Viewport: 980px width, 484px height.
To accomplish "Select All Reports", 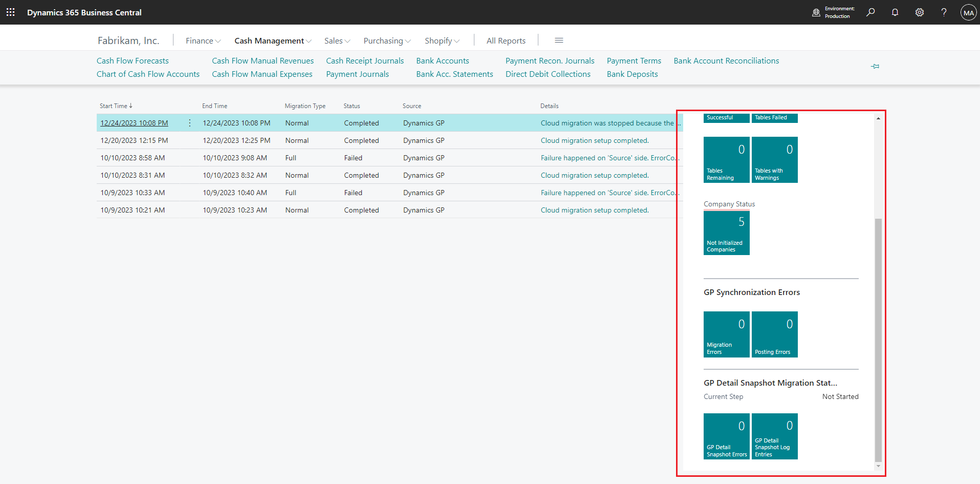I will coord(506,40).
